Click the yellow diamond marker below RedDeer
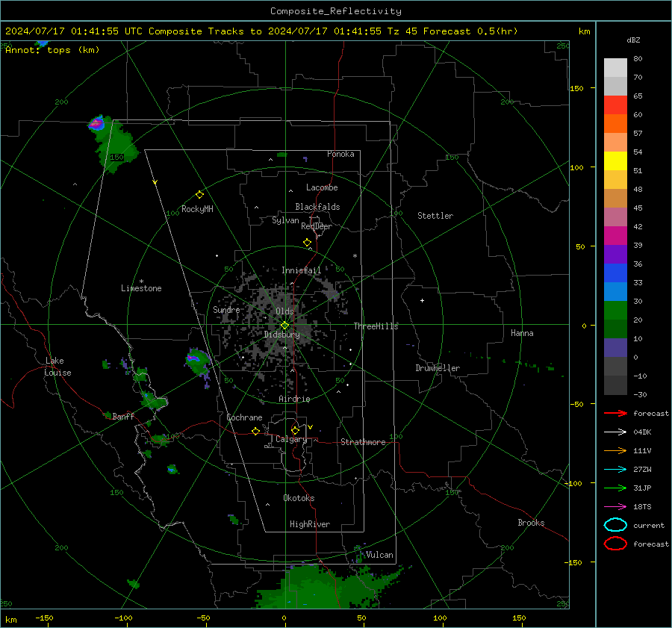This screenshot has height=628, width=672. (x=307, y=243)
